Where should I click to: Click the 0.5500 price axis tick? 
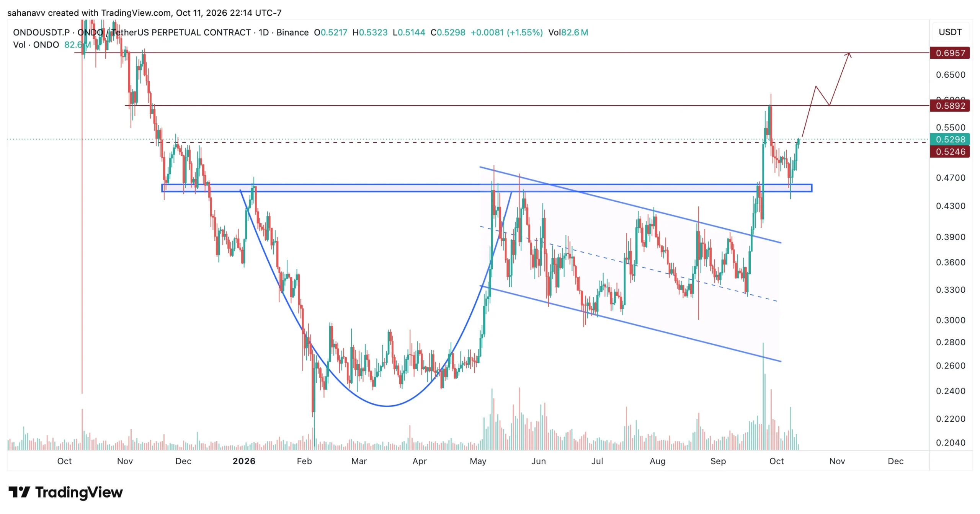click(951, 127)
